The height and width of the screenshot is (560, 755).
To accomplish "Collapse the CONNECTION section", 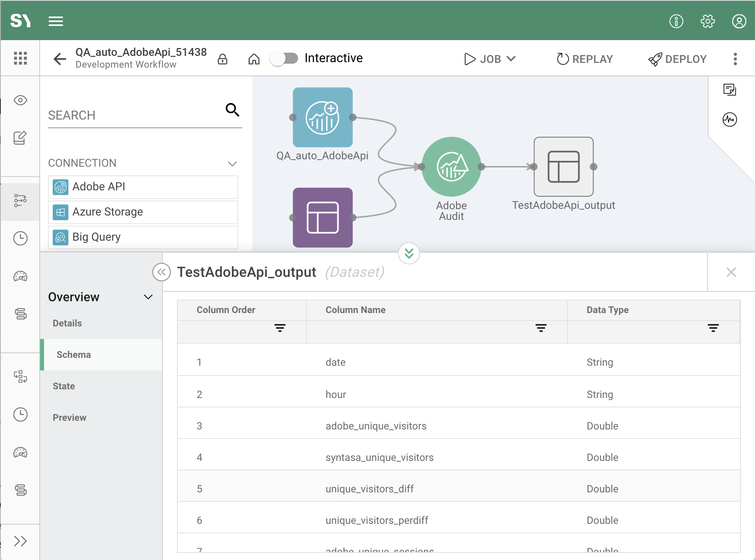I will pyautogui.click(x=232, y=163).
